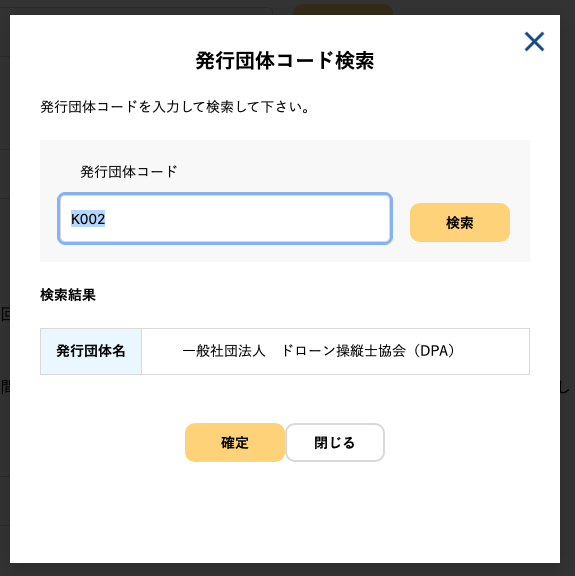Image resolution: width=575 pixels, height=576 pixels.
Task: Click the 発行団体コード input field
Action: click(225, 219)
